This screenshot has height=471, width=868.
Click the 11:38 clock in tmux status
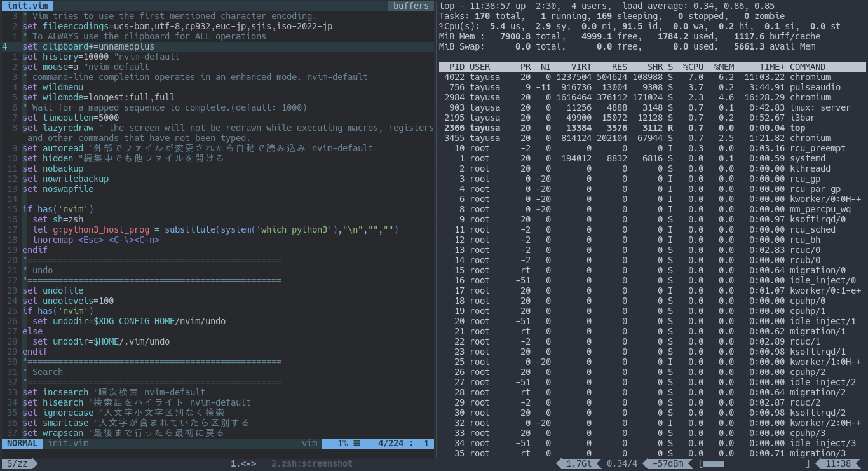pyautogui.click(x=839, y=463)
